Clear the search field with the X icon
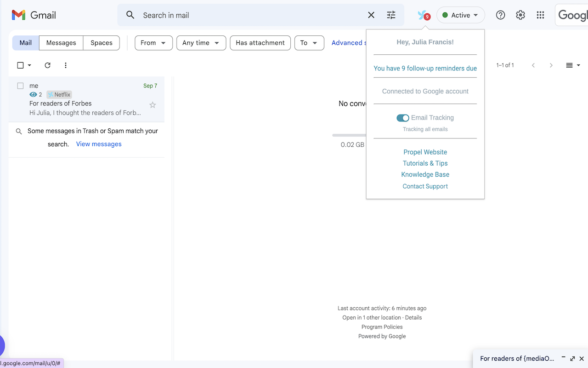The width and height of the screenshot is (588, 368). (371, 15)
